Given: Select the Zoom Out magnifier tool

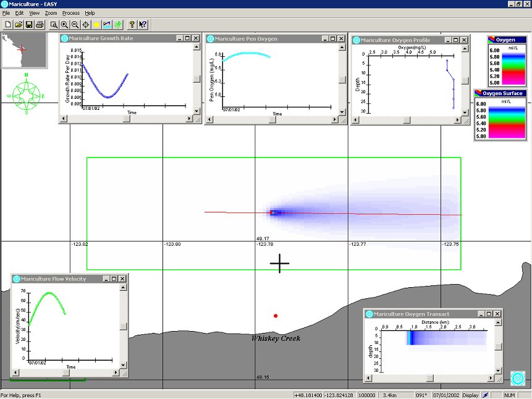Looking at the screenshot, I should [75, 25].
